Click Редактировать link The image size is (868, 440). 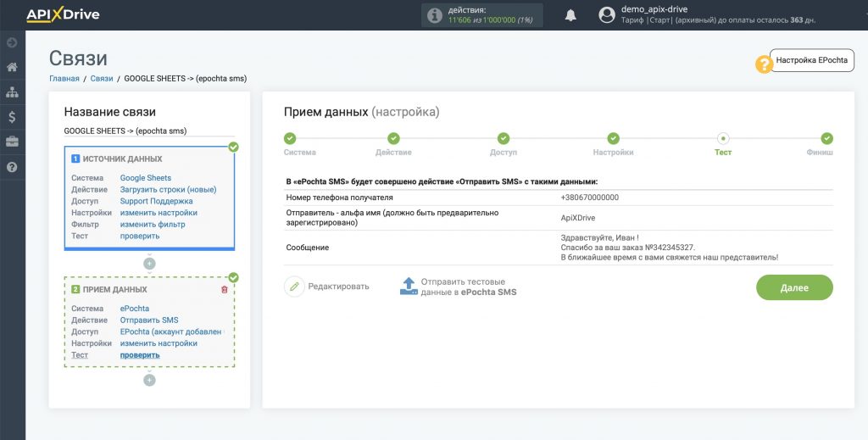338,287
